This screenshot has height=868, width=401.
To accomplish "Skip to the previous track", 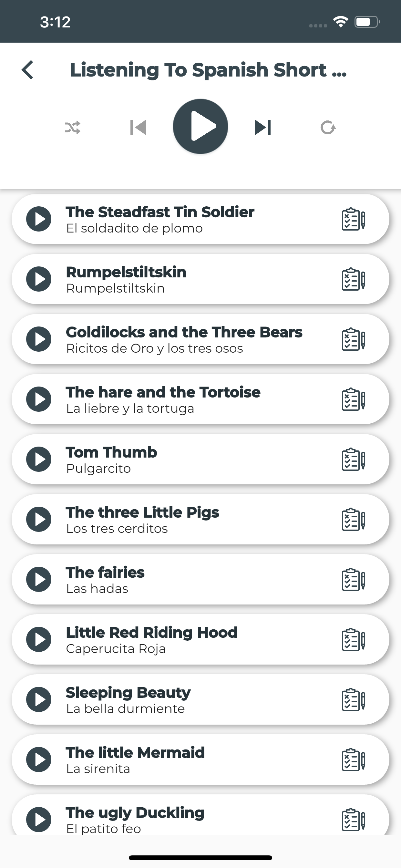I will coord(138,127).
